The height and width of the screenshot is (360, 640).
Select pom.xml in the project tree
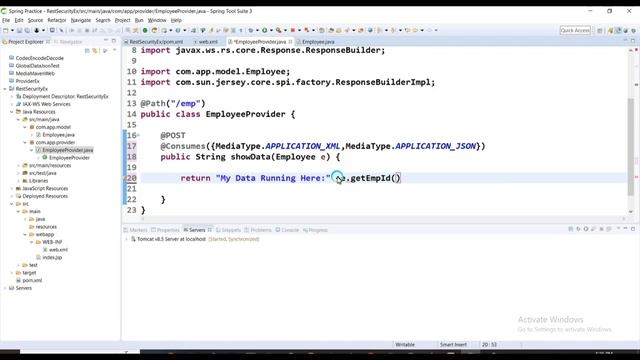tap(32, 280)
